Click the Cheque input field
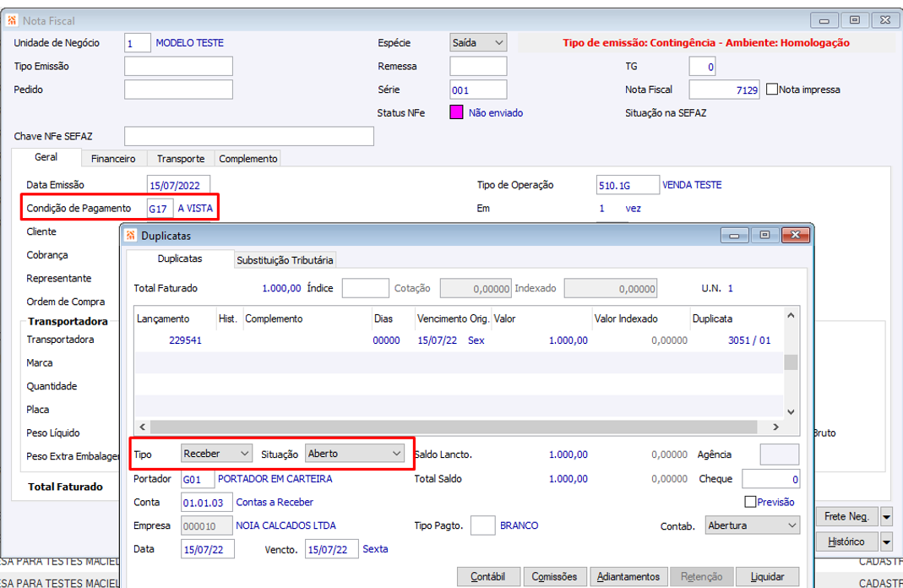The width and height of the screenshot is (903, 588). (770, 478)
